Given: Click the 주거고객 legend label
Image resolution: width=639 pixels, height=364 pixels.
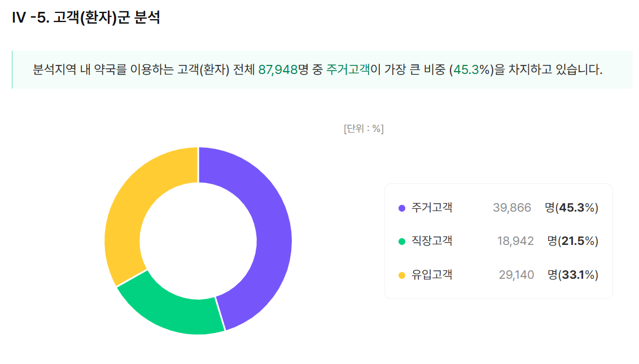Looking at the screenshot, I should pos(432,208).
